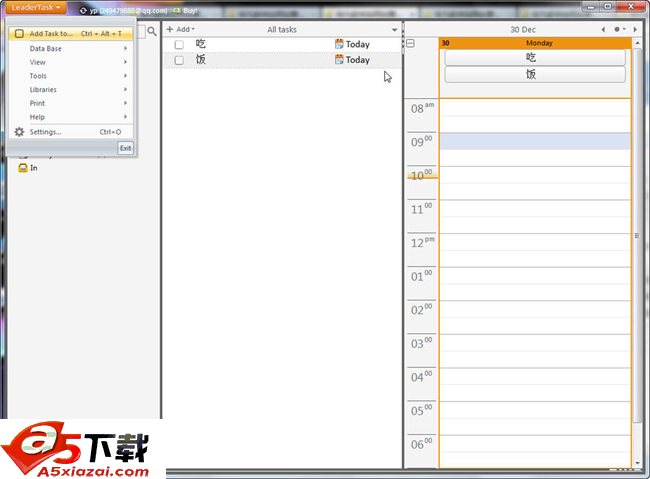Check the 吃 task checkbox
The image size is (650, 479).
point(179,45)
